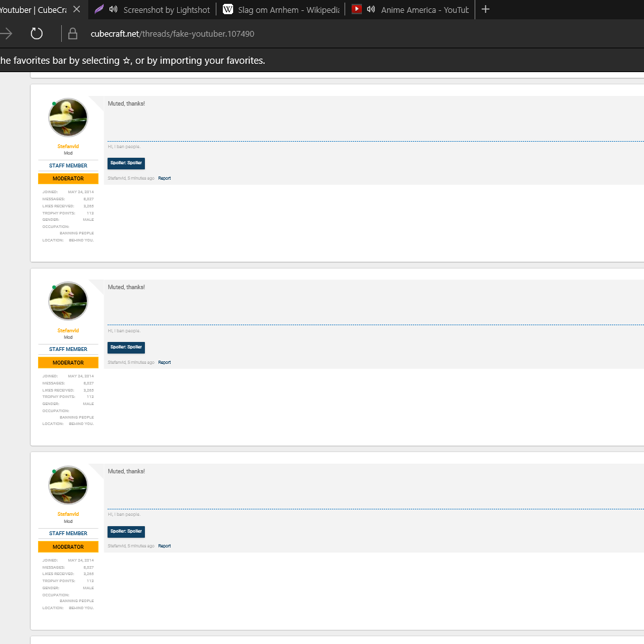Report the second Muted, thanks post
The height and width of the screenshot is (644, 644).
(164, 362)
